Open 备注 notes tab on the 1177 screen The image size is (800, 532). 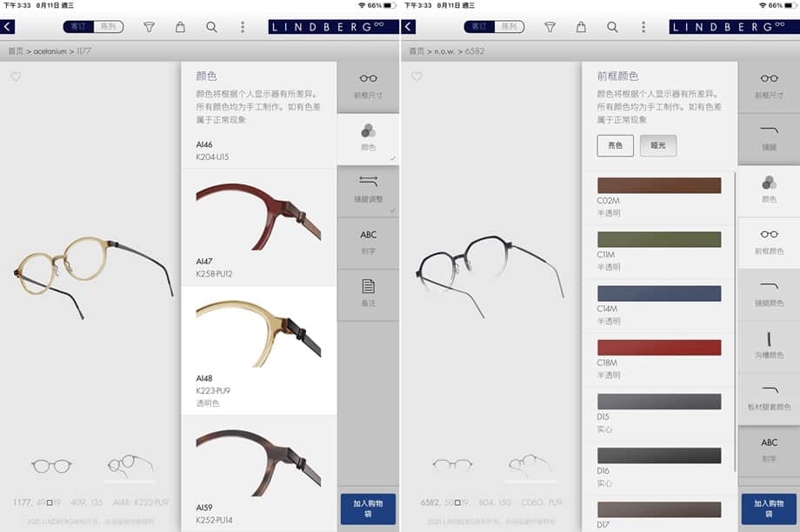click(x=368, y=295)
